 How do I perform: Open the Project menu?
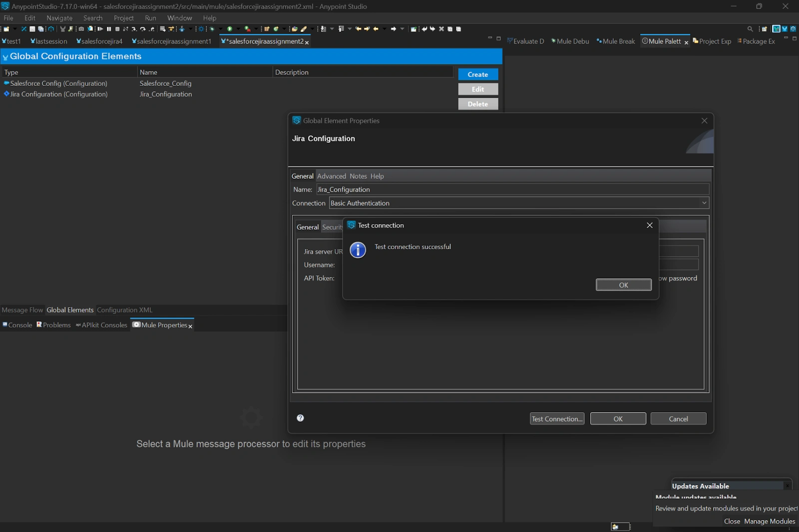123,18
